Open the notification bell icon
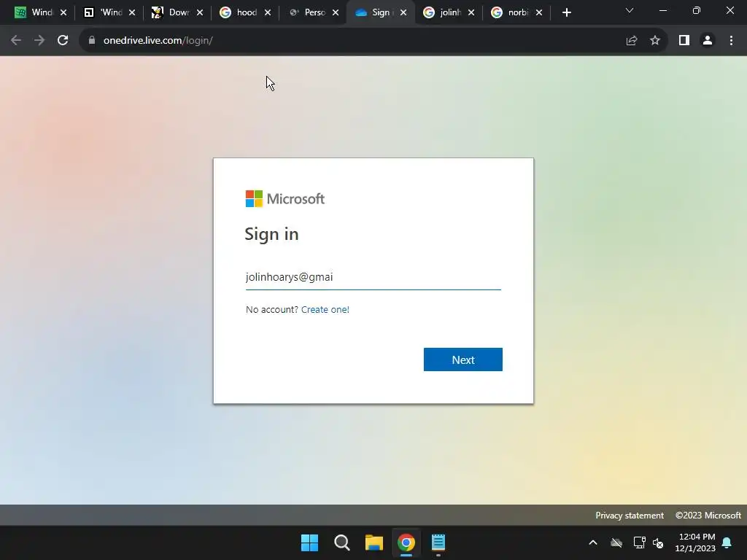This screenshot has height=560, width=747. click(727, 542)
